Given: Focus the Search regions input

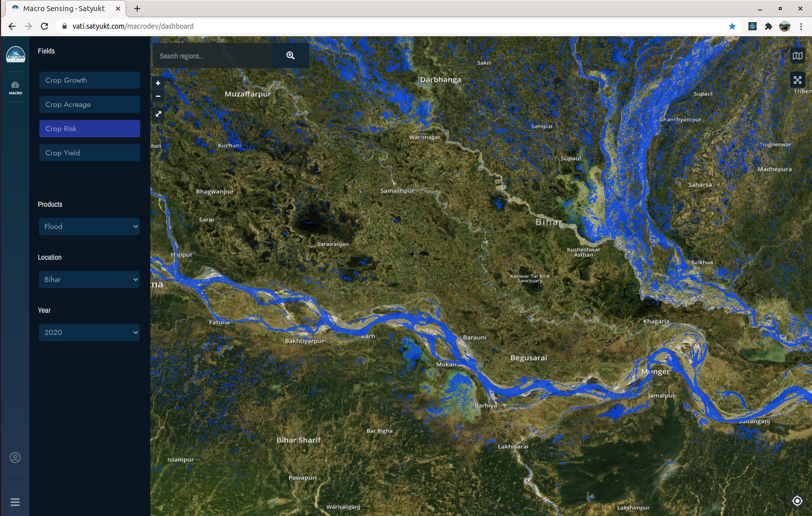Looking at the screenshot, I should 213,56.
